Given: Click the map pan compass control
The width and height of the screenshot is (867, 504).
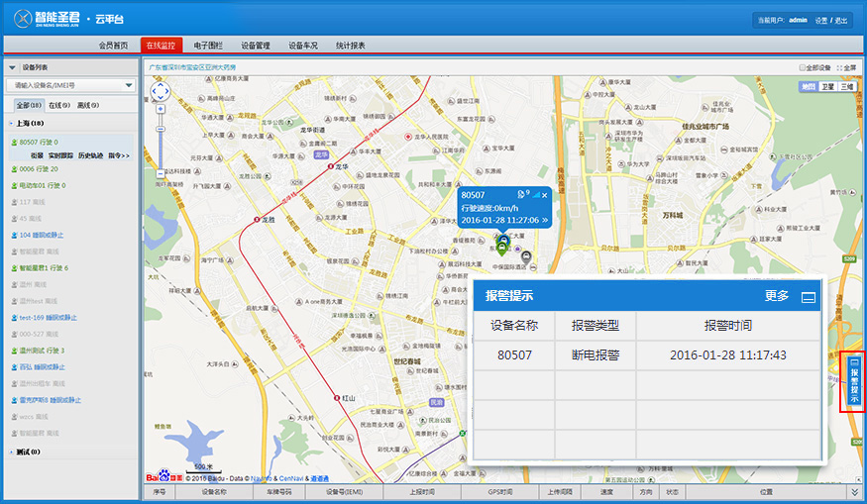Looking at the screenshot, I should coord(160,91).
